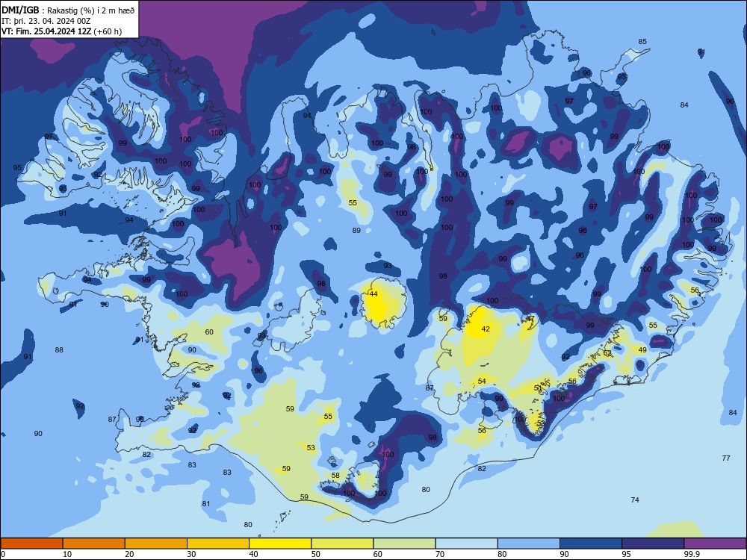Viewport: 747px width, 560px height.
Task: Click the title text 'Rakastig (%) í 2 m hæð'
Action: [x=91, y=10]
